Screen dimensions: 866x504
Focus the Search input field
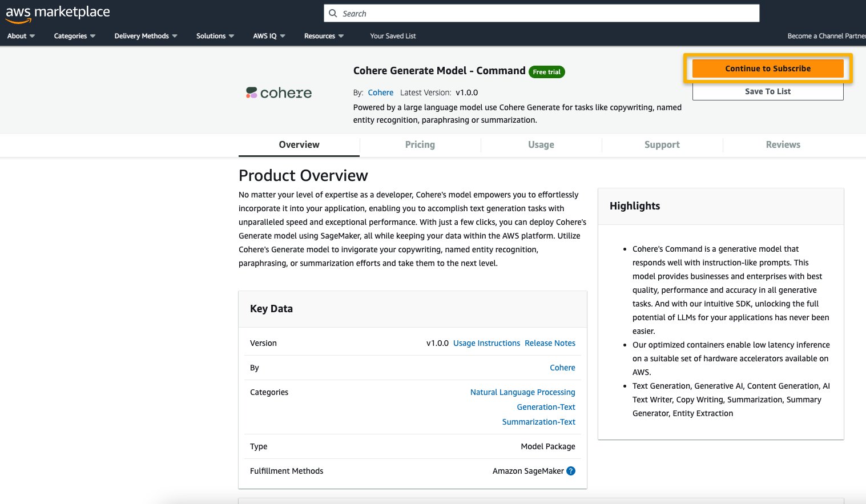pos(541,13)
